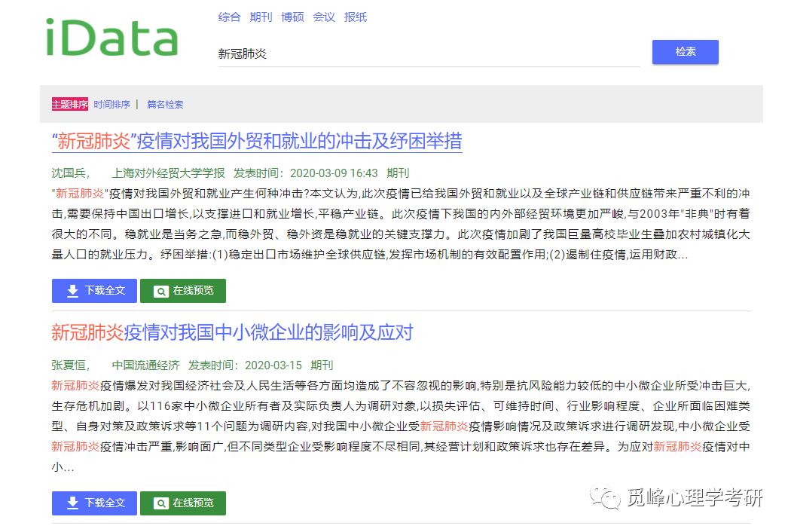
Task: Click download arrow icon for second article
Action: coord(73,503)
